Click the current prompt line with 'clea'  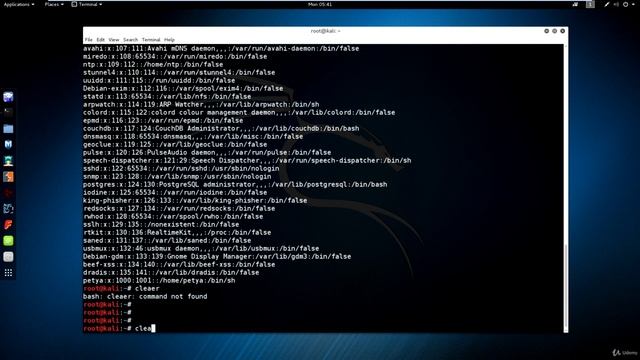point(119,328)
